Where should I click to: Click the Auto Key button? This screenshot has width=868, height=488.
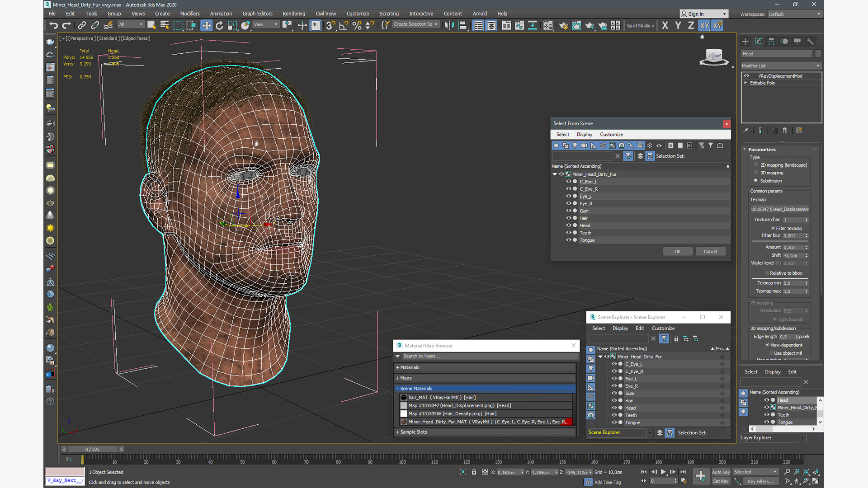(x=721, y=472)
